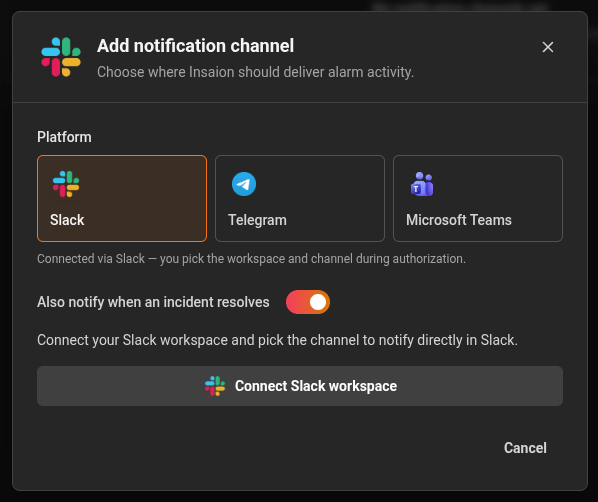Click the large Slack logo in the dialog header
598x502 pixels.
coord(61,57)
